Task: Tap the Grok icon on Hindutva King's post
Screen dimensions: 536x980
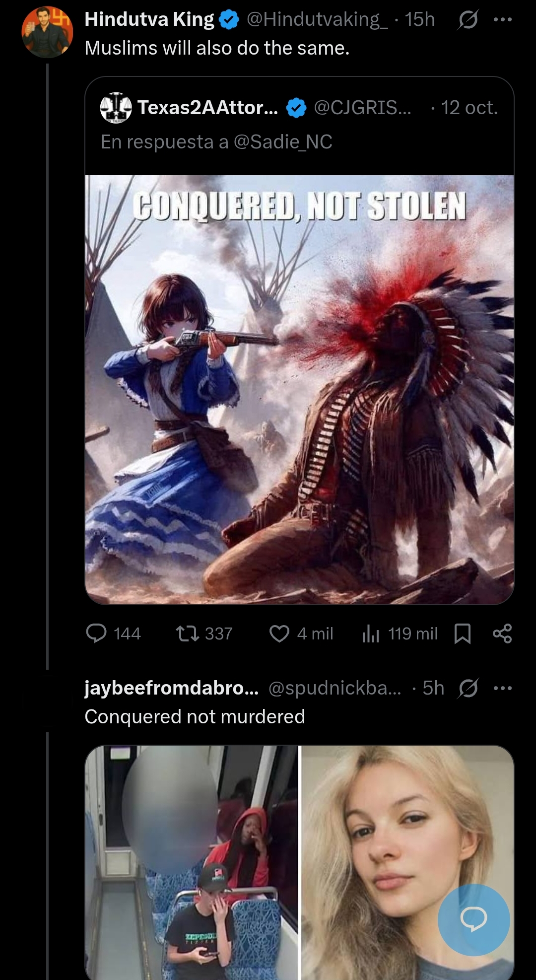Action: point(468,20)
